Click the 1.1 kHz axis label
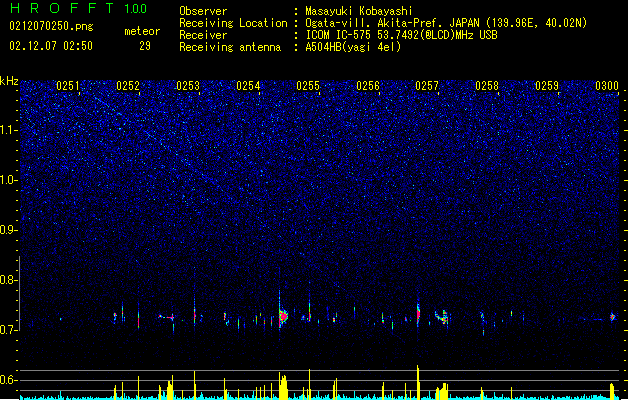 tap(9, 130)
